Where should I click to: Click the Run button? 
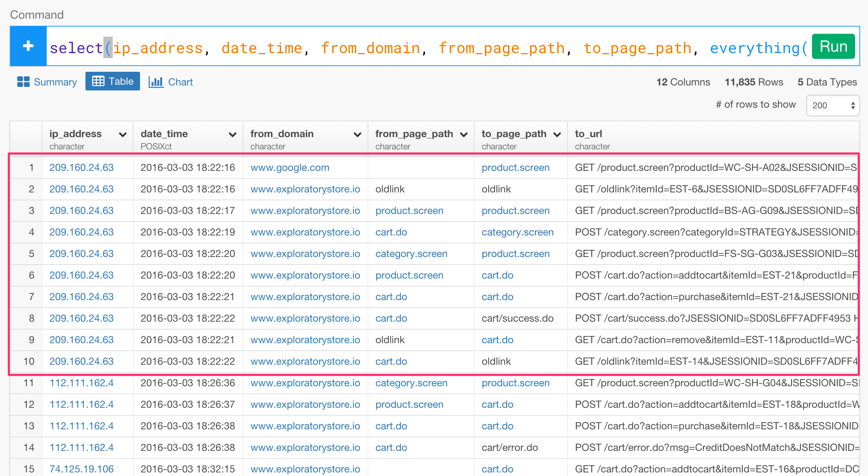833,47
